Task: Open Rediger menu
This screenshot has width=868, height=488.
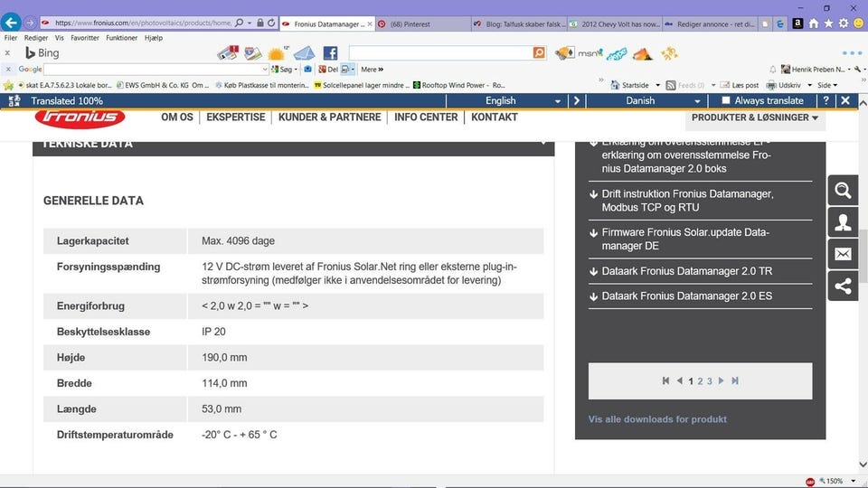Action: 36,38
